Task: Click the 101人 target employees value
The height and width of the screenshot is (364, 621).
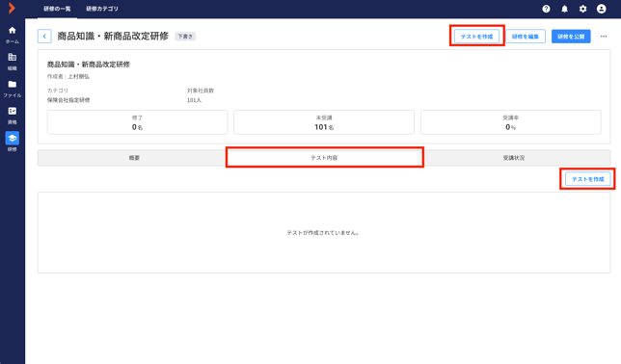Action: tap(194, 100)
